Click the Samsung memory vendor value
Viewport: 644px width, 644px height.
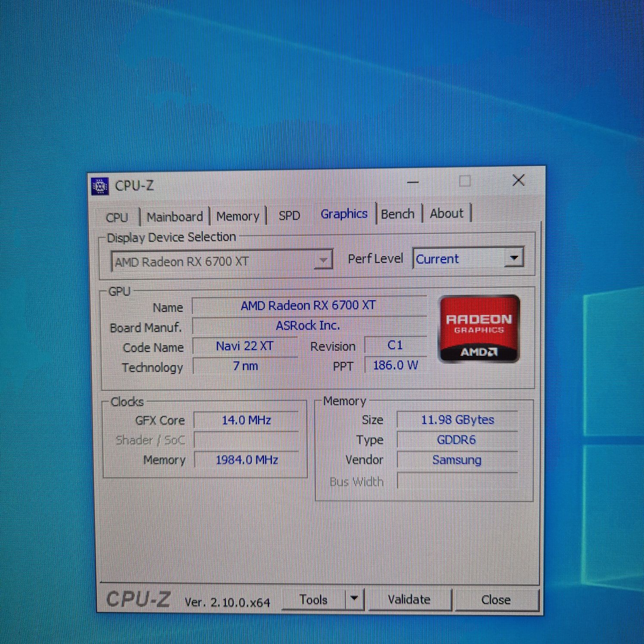[457, 460]
